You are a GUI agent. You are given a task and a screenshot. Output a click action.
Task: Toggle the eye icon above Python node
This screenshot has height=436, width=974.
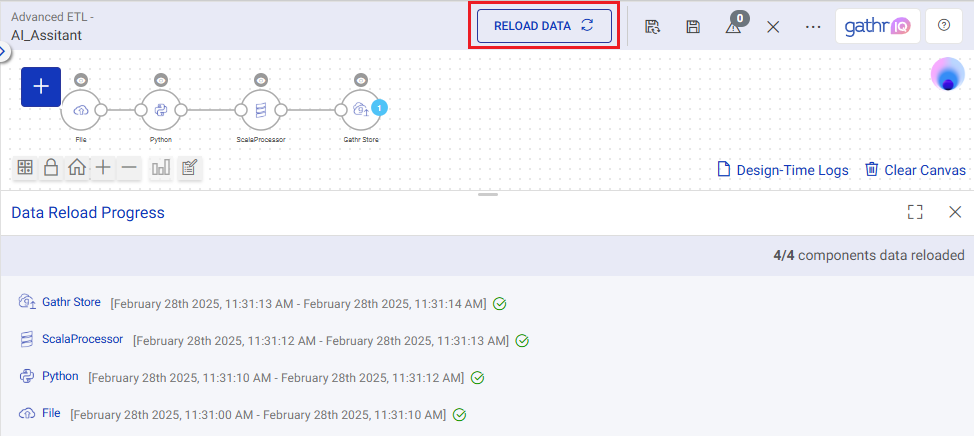point(161,79)
